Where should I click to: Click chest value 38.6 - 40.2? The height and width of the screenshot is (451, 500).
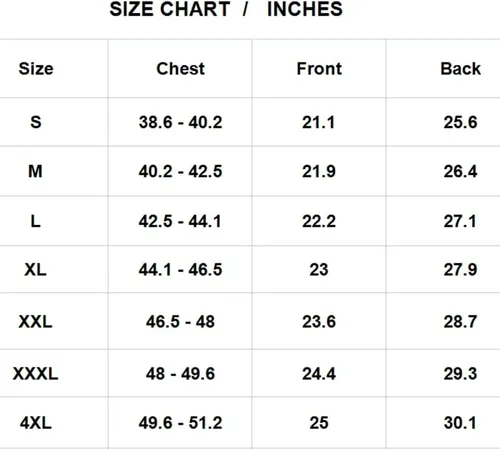tap(180, 122)
